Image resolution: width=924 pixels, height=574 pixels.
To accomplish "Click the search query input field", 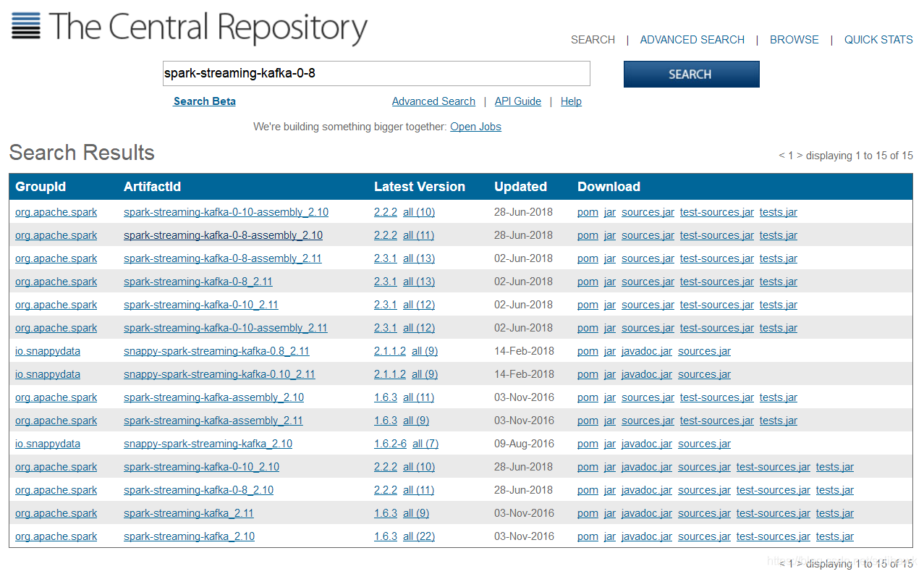I will pyautogui.click(x=376, y=74).
